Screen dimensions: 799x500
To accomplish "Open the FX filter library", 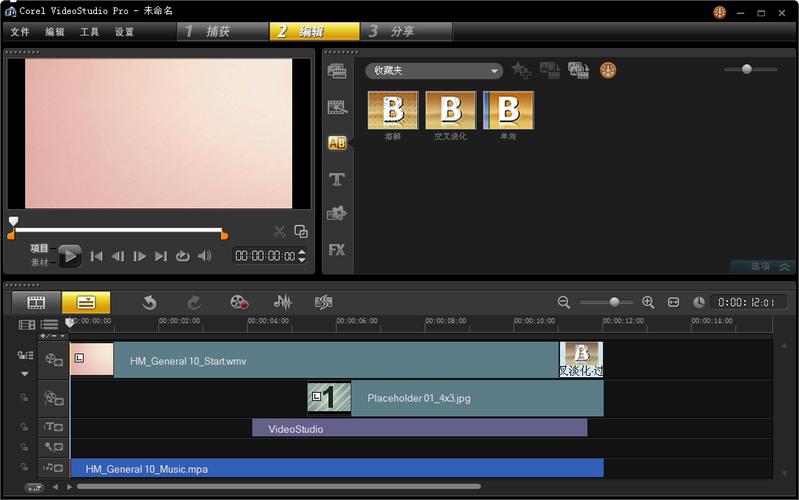I will click(337, 249).
